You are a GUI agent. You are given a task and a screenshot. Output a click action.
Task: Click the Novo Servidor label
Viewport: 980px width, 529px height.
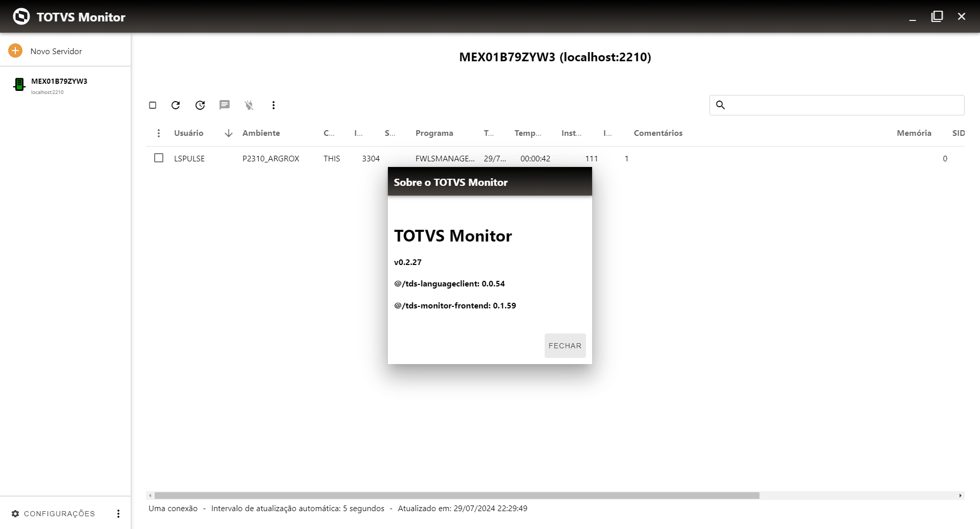(56, 51)
